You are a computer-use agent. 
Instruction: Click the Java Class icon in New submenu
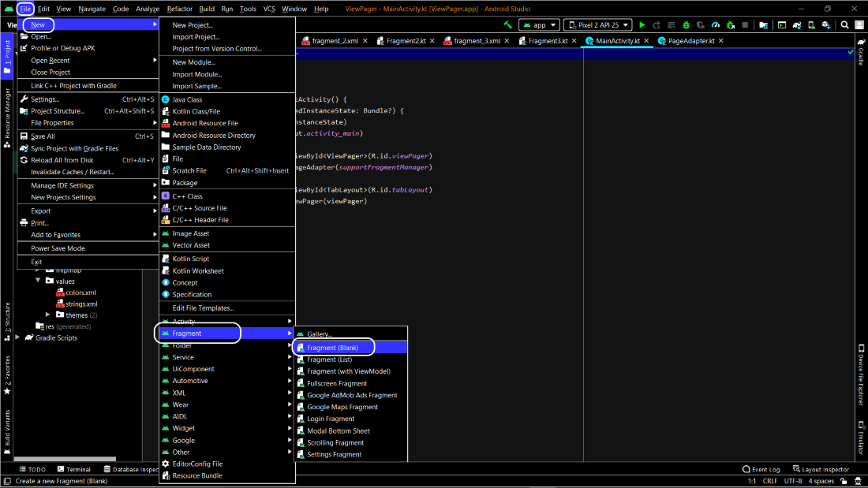click(166, 99)
